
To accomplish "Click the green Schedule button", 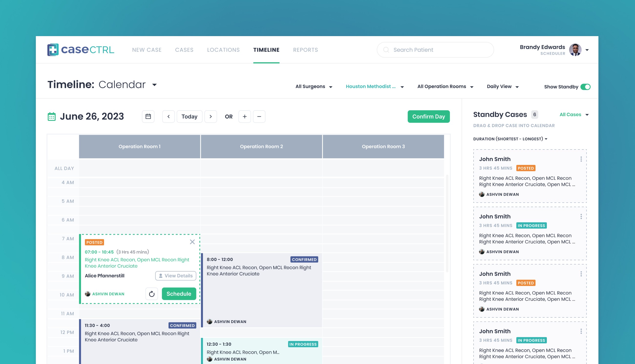I will click(x=179, y=294).
